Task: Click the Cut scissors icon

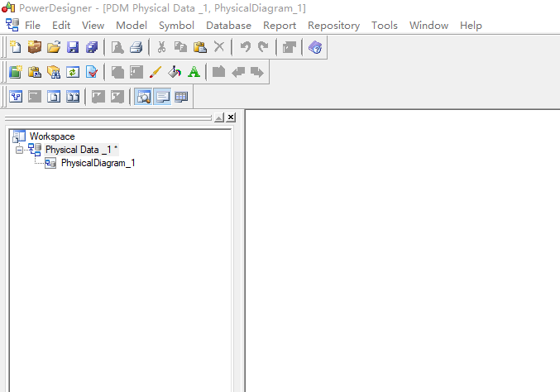Action: point(161,47)
